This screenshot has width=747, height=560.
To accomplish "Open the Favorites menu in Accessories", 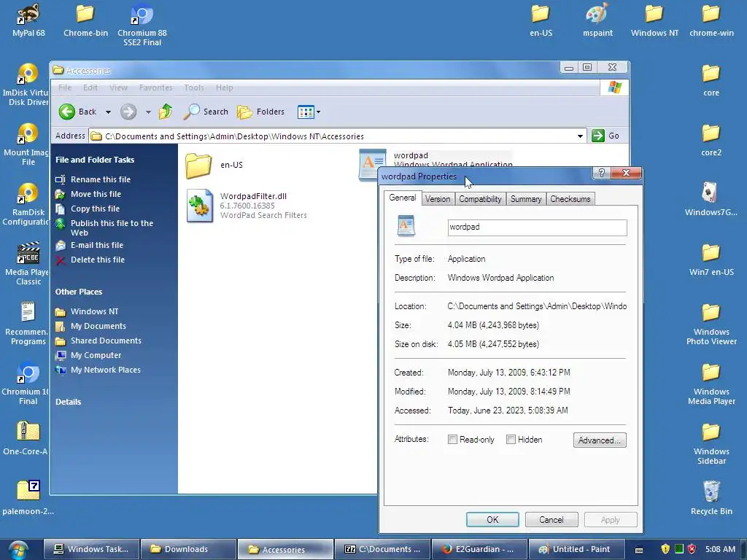I will point(156,87).
